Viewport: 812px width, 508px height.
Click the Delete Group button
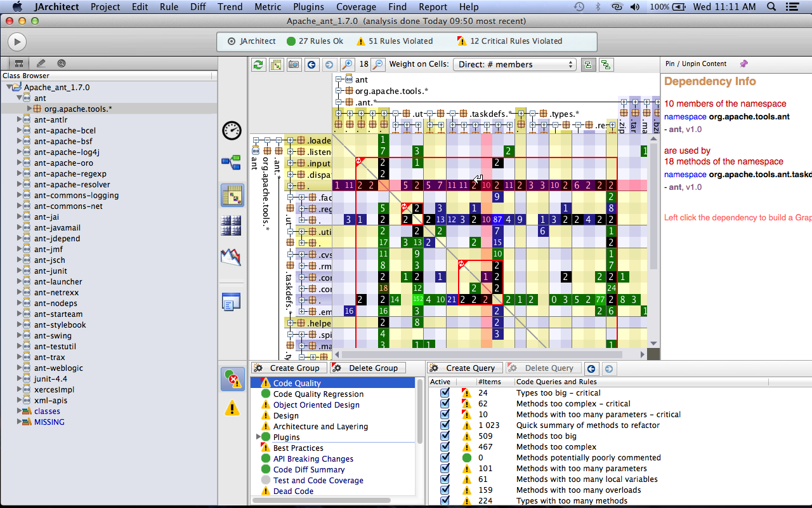(367, 368)
